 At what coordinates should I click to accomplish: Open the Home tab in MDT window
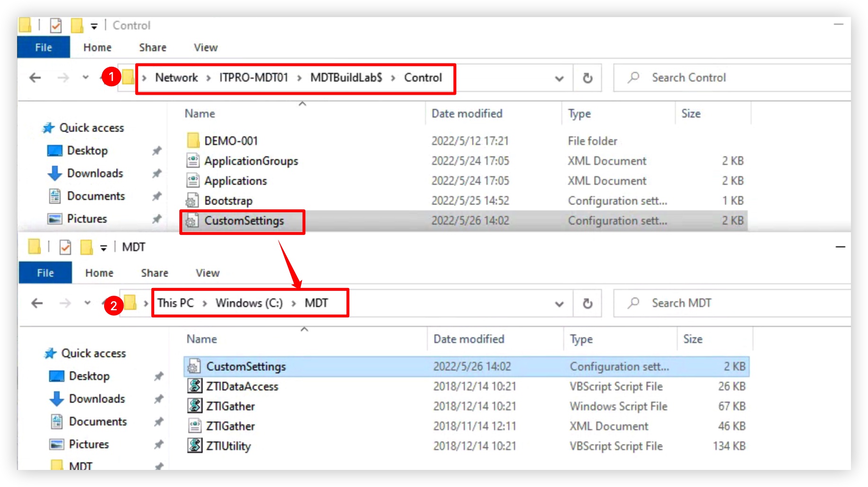[x=99, y=273]
